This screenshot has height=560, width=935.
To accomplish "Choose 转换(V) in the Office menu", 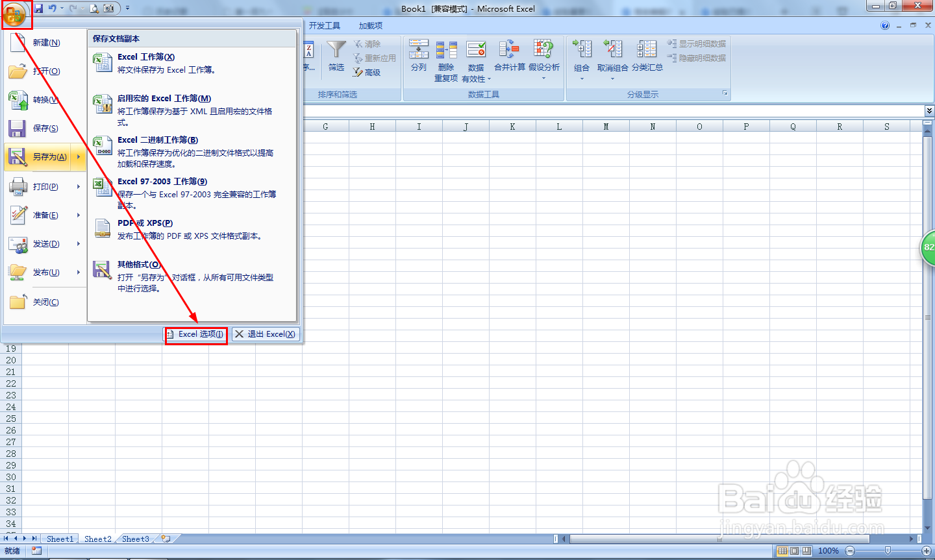I will pyautogui.click(x=45, y=100).
